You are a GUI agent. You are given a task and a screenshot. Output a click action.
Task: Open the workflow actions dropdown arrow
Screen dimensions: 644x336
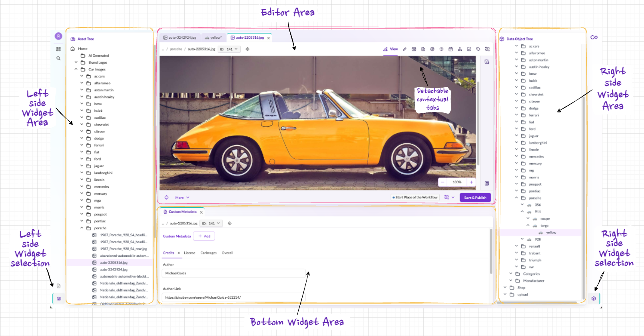tap(453, 197)
